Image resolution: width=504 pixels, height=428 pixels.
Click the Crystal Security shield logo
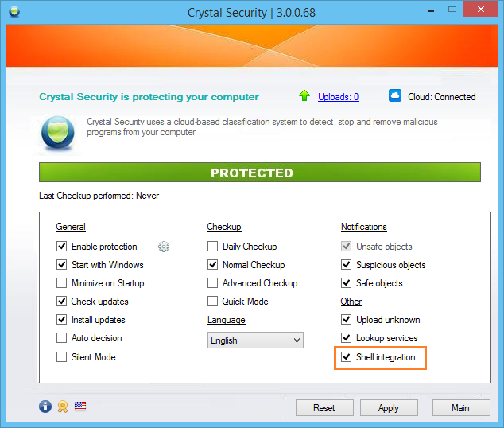point(58,133)
